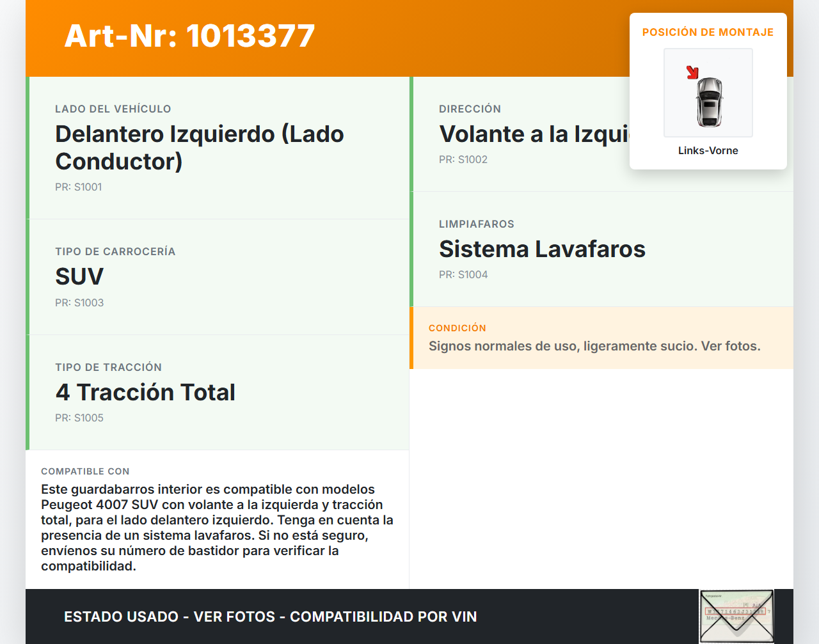
Task: Select the Delantero Izquierdo vehicle side card
Action: point(218,148)
